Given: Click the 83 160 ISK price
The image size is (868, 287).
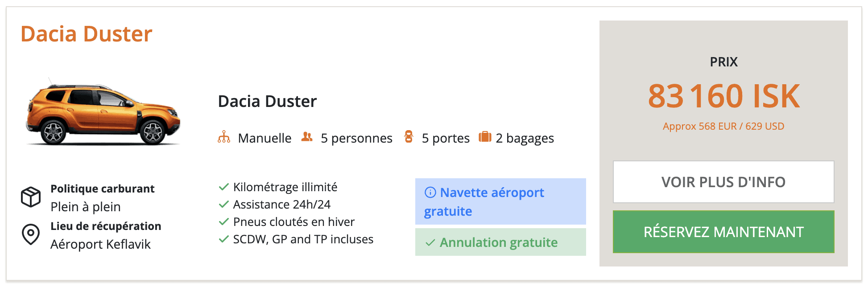Looking at the screenshot, I should click(723, 96).
